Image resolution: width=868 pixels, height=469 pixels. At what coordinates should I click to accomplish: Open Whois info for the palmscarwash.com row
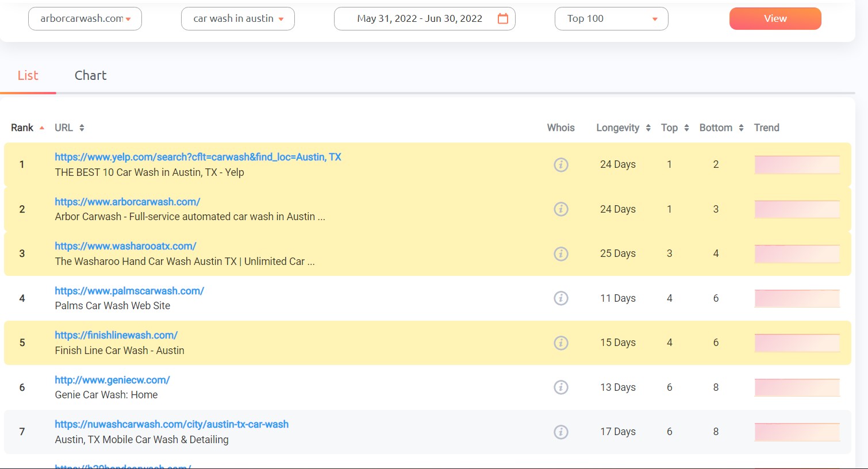pos(561,298)
